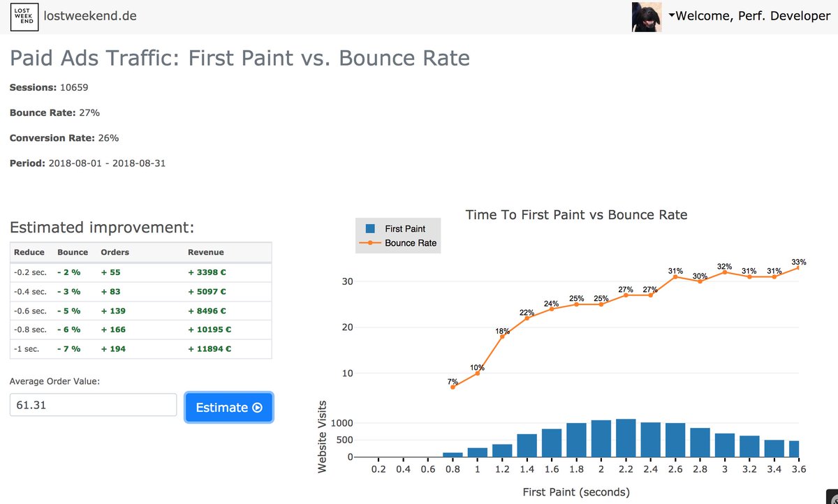This screenshot has width=838, height=504.
Task: Click the bar at 3 seconds
Action: click(724, 445)
